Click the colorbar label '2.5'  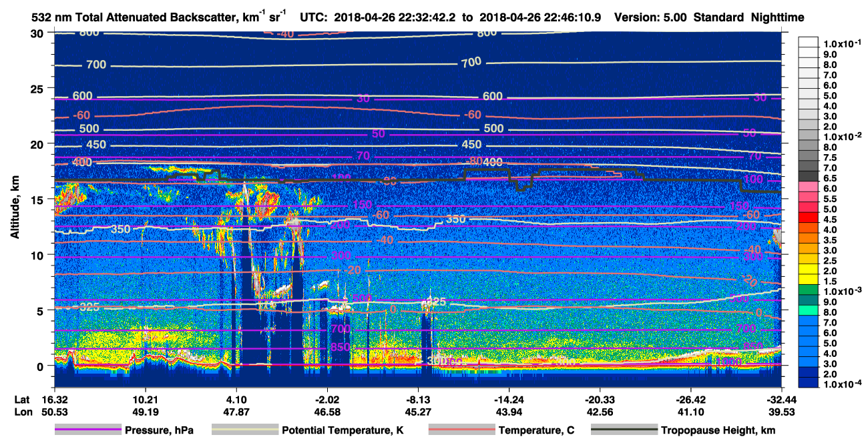pyautogui.click(x=829, y=262)
